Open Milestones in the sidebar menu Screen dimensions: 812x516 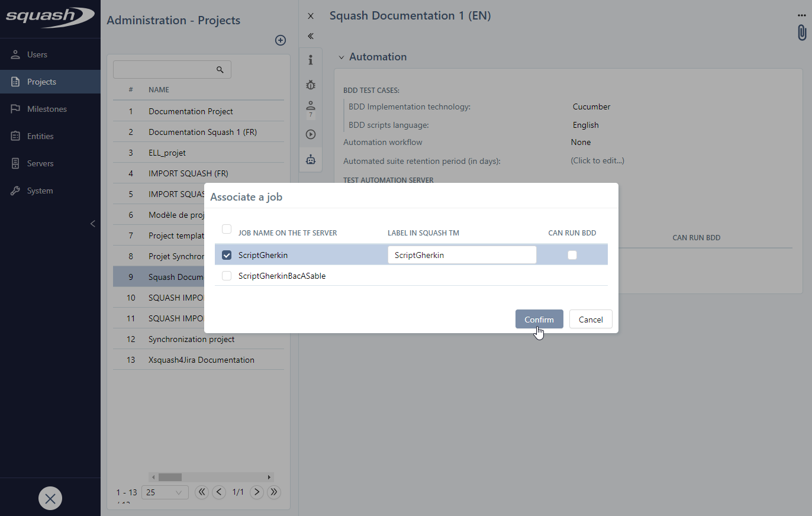point(47,109)
